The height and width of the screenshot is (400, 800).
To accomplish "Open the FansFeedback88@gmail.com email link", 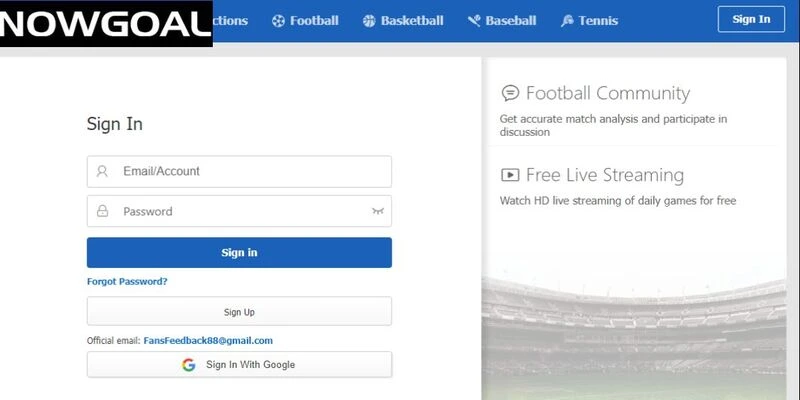I will point(208,341).
